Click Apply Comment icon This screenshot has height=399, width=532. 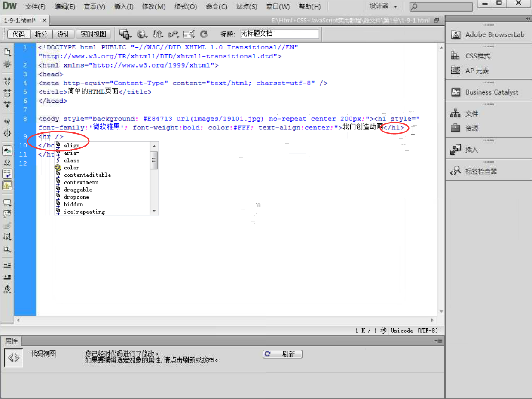pyautogui.click(x=7, y=202)
